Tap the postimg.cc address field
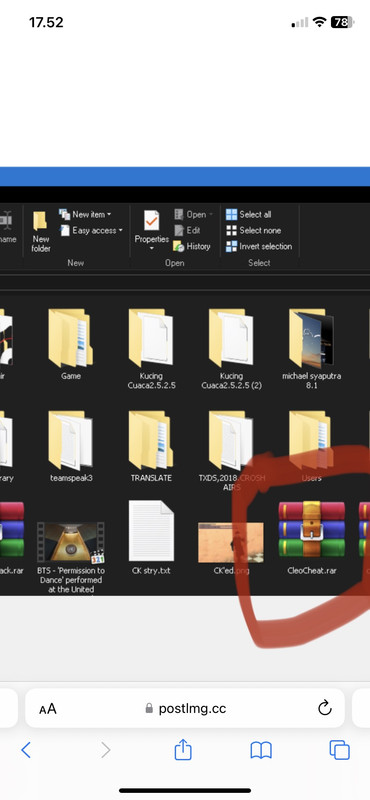370x800 pixels. click(185, 708)
